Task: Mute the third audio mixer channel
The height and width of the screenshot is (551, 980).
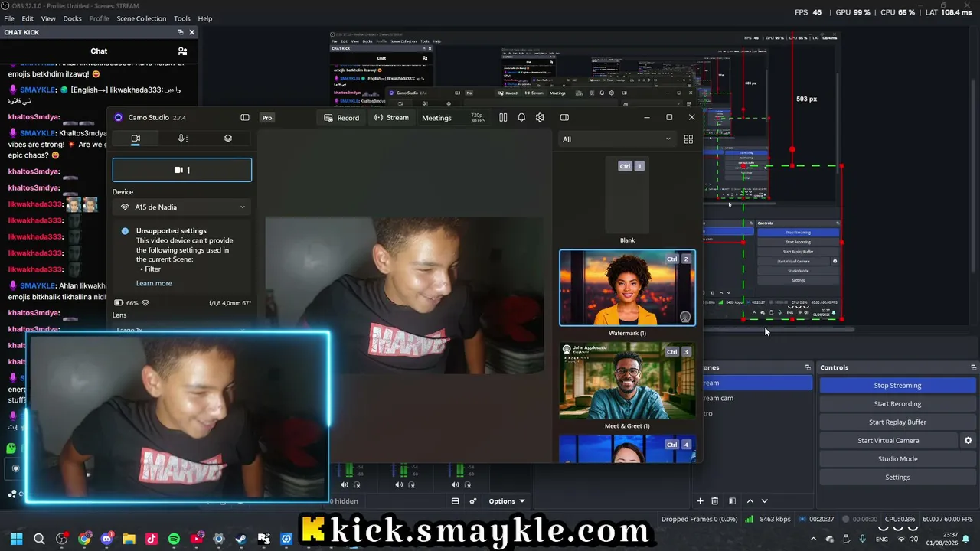Action: pos(455,484)
